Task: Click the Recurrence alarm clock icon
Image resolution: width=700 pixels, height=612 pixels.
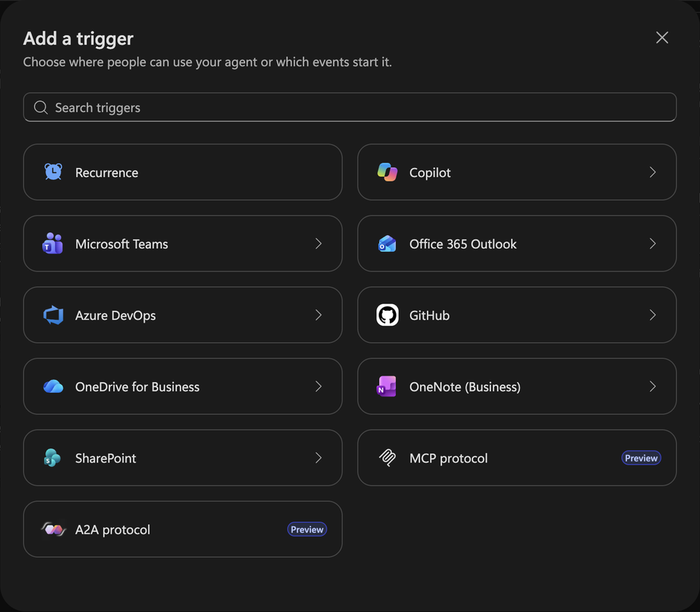Action: pyautogui.click(x=53, y=172)
